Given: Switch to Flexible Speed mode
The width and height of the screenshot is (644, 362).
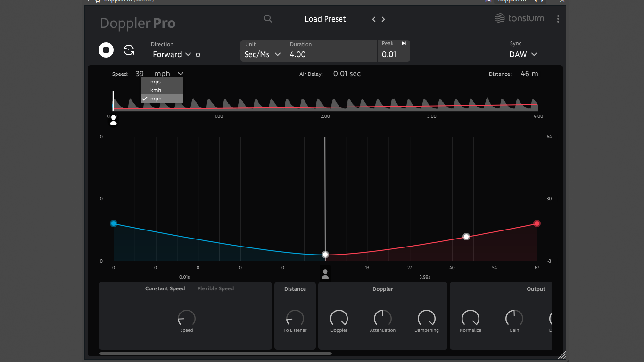Looking at the screenshot, I should (215, 288).
